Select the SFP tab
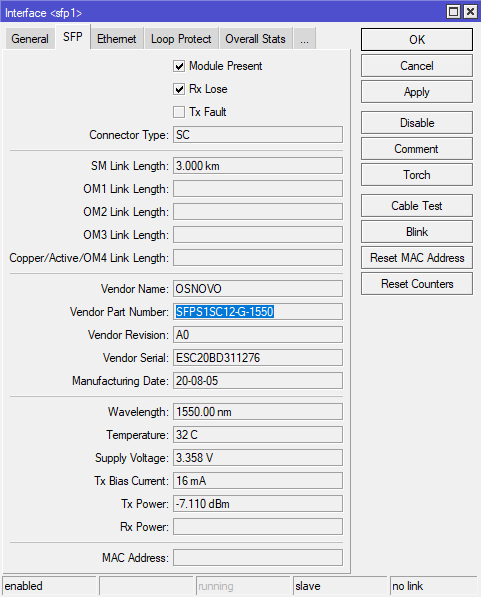The width and height of the screenshot is (481, 597). (x=73, y=37)
